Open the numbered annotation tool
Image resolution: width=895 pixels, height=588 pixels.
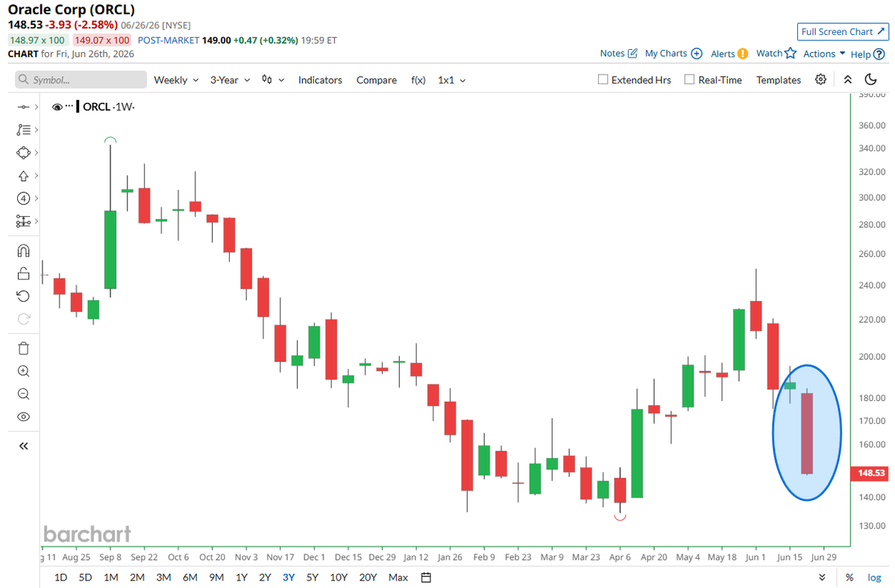point(22,198)
